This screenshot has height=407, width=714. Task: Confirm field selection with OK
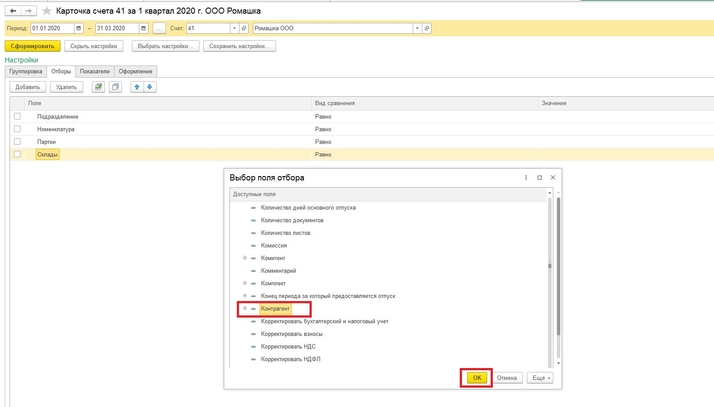tap(477, 378)
